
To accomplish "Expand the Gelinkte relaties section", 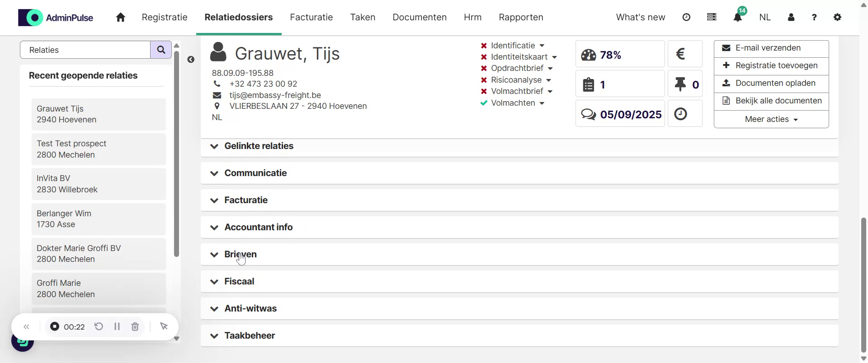I will pyautogui.click(x=519, y=146).
